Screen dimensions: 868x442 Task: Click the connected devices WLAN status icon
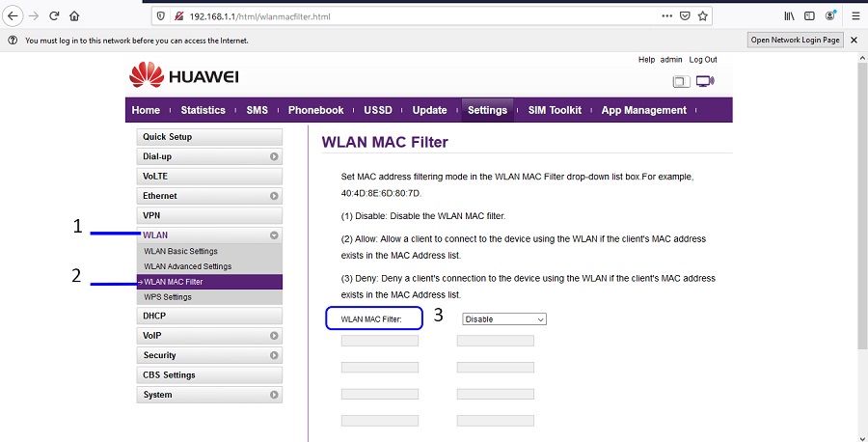tap(705, 81)
